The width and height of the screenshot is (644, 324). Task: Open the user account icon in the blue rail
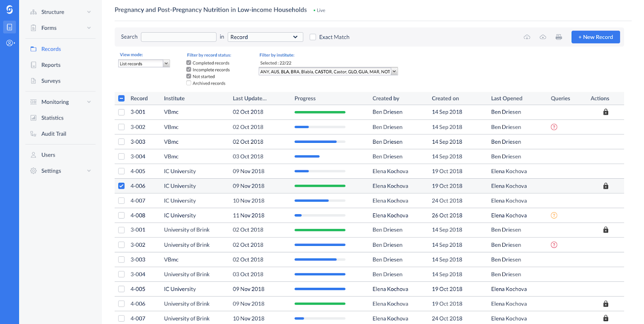[10, 43]
